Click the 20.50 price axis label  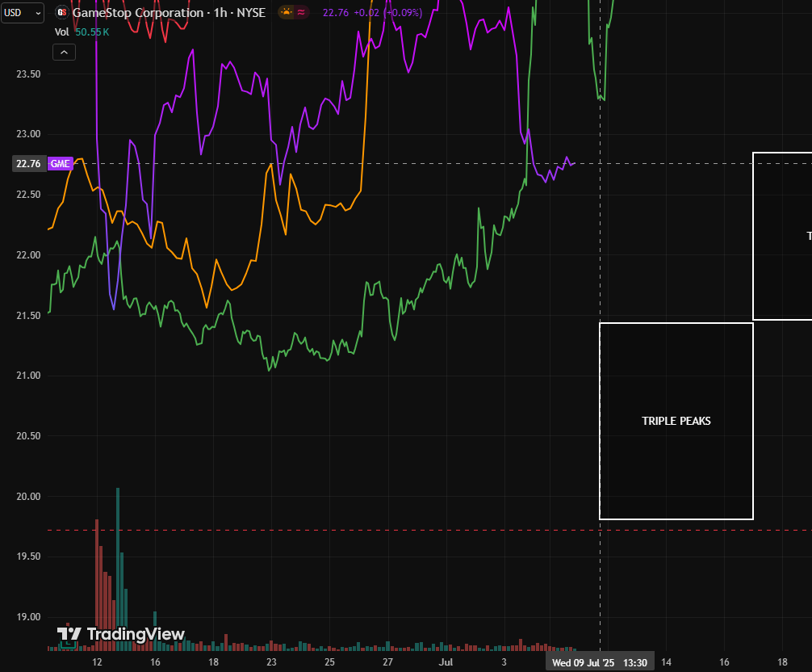(28, 436)
